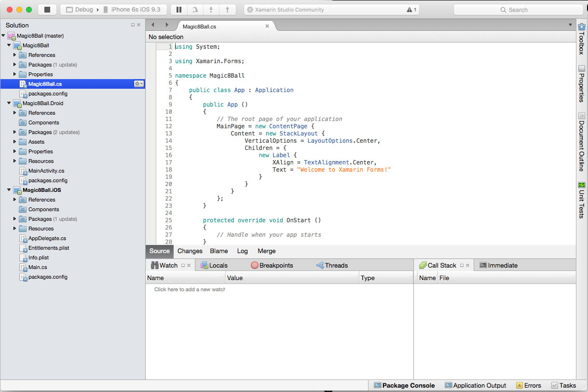Expand References under Magic8Ball.Droid
Image resolution: width=588 pixels, height=392 pixels.
15,113
